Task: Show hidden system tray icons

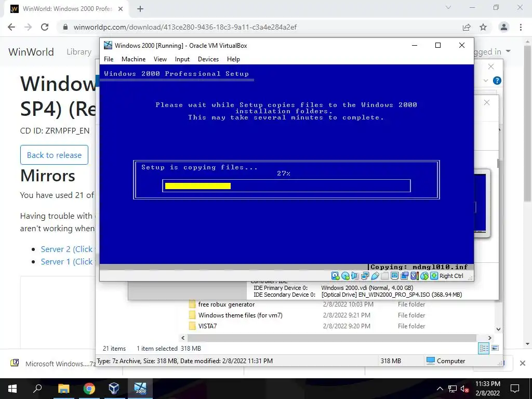Action: click(x=440, y=389)
